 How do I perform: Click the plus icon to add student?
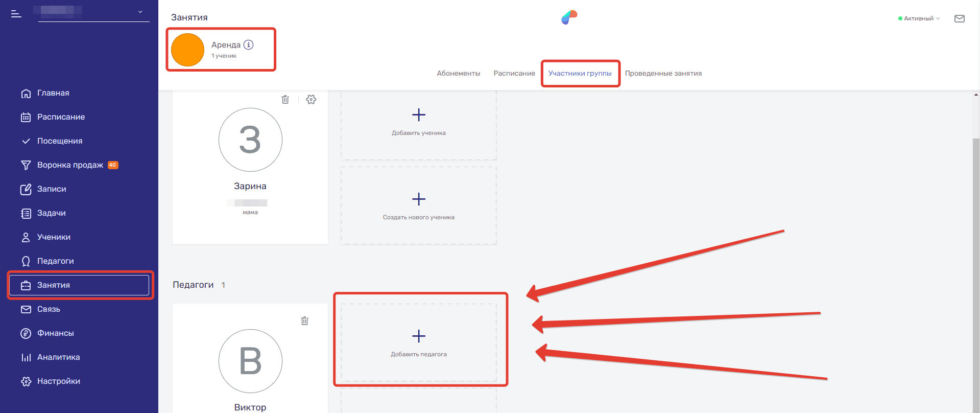[419, 115]
